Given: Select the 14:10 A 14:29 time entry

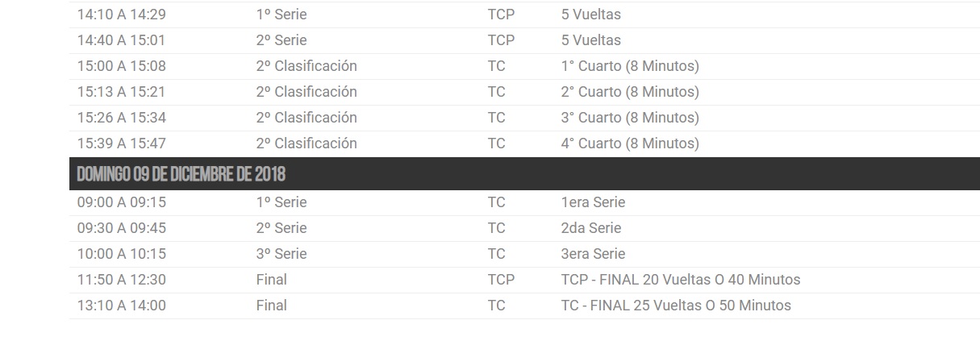Looking at the screenshot, I should [x=122, y=15].
